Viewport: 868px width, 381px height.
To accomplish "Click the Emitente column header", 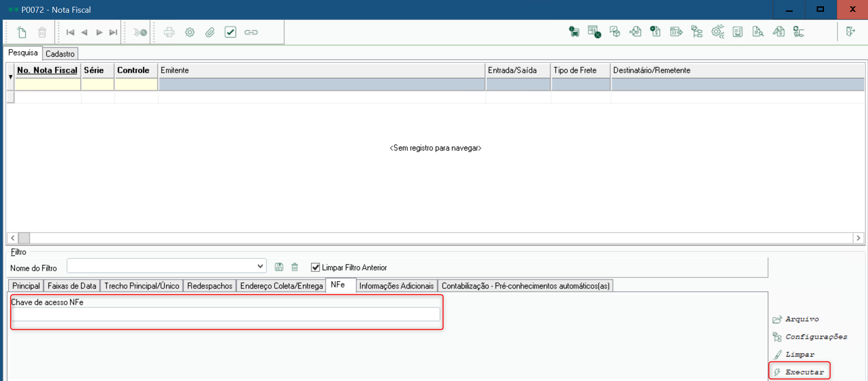I will click(322, 70).
